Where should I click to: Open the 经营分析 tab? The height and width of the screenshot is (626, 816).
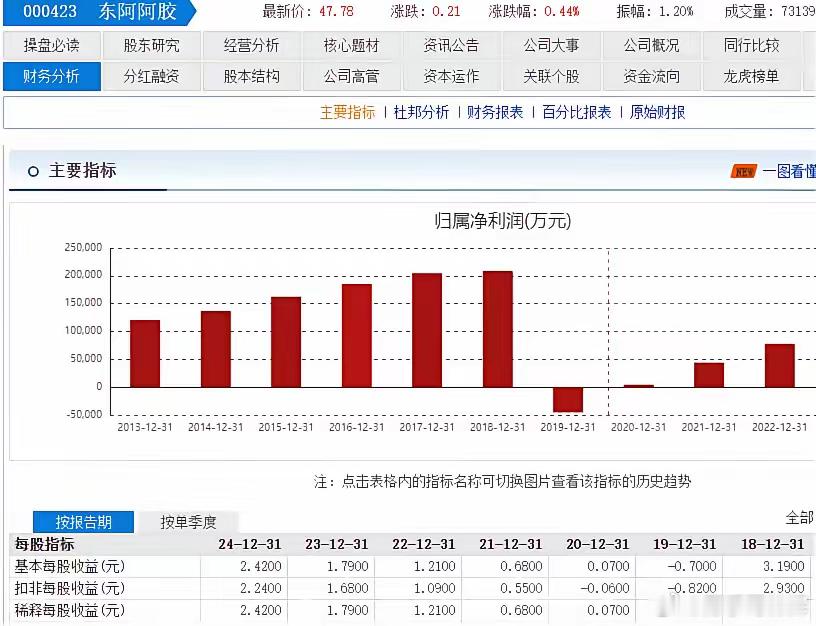click(x=251, y=46)
